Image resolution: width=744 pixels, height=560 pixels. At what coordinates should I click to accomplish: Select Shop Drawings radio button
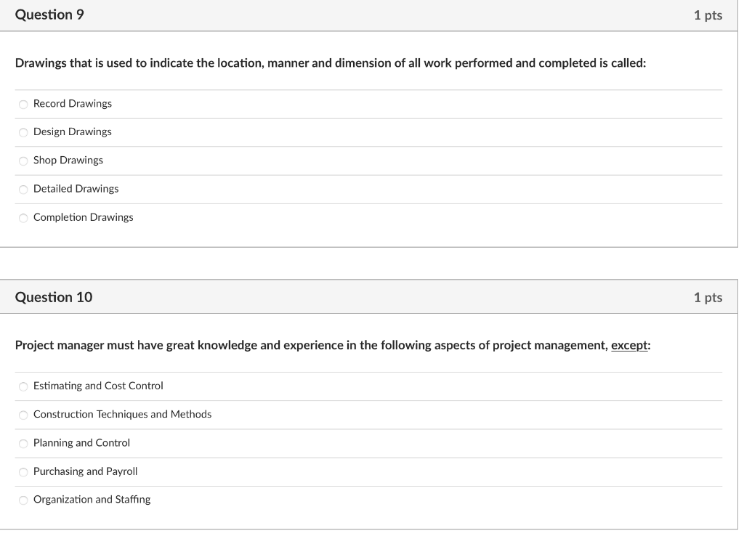(x=23, y=161)
